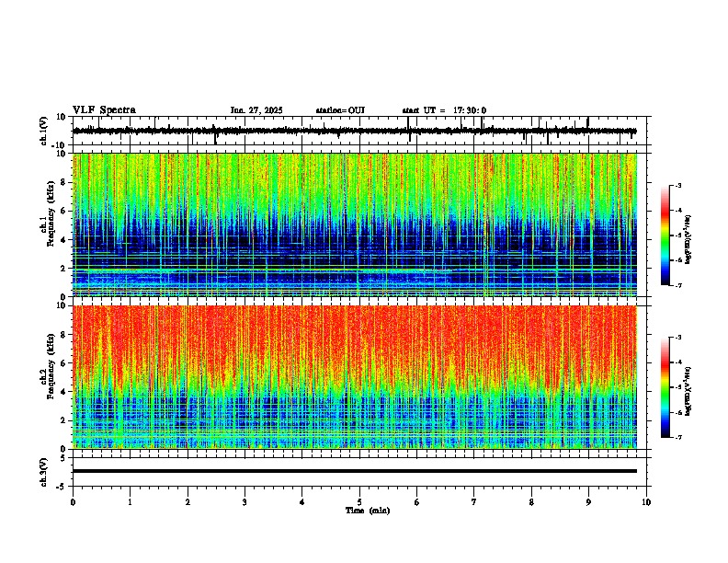Click the ch.1(V) waveform axis label
This screenshot has height=563, width=728.
click(x=44, y=131)
